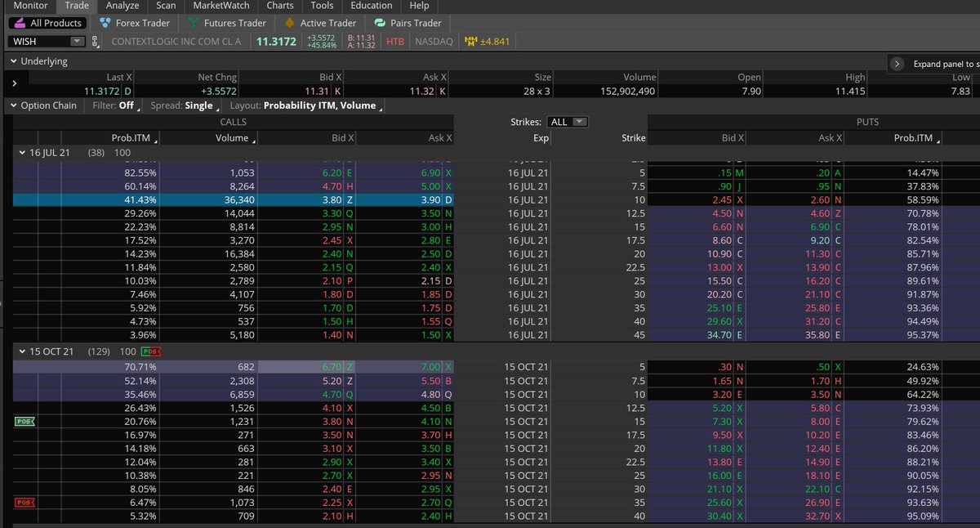This screenshot has height=528, width=980.
Task: Click the calls Ask X column header
Action: coord(440,138)
